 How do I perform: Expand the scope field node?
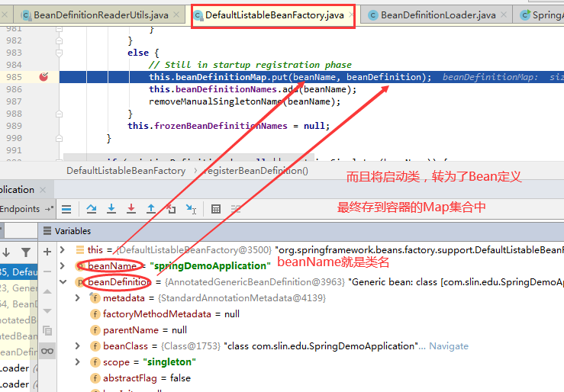(77, 361)
